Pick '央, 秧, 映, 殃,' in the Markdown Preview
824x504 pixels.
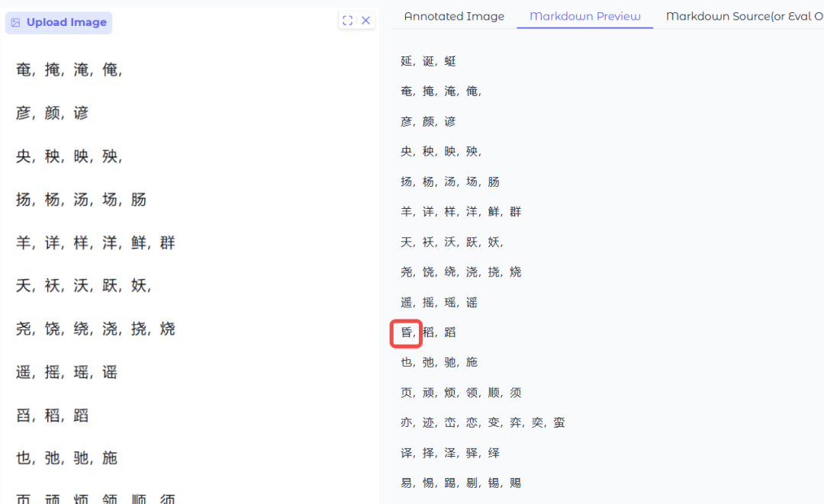(x=442, y=152)
